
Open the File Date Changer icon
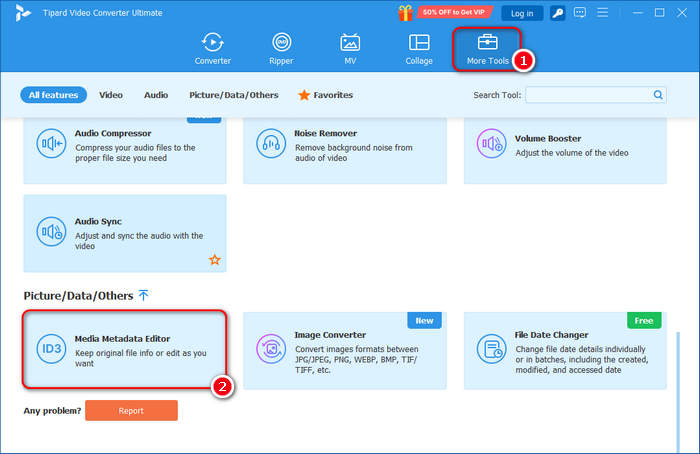coord(491,348)
